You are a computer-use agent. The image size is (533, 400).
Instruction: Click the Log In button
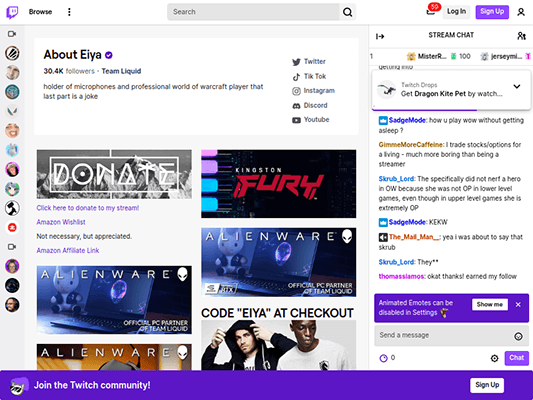tap(456, 12)
